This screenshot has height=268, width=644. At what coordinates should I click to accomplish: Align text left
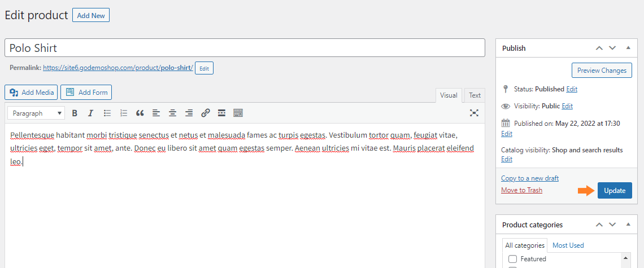pos(156,113)
